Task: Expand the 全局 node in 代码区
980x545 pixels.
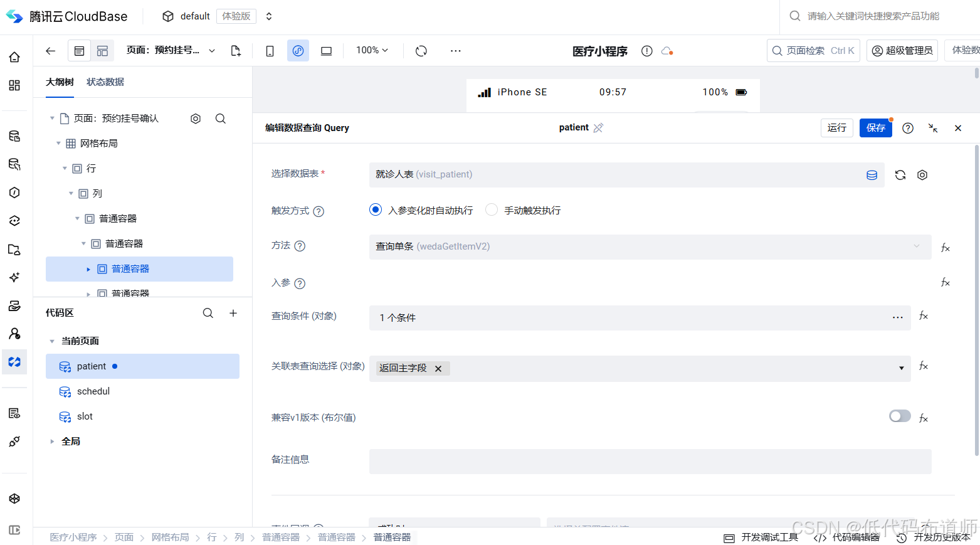Action: 53,441
